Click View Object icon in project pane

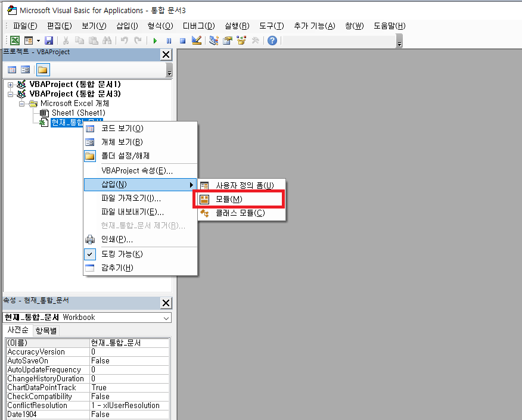coord(25,70)
